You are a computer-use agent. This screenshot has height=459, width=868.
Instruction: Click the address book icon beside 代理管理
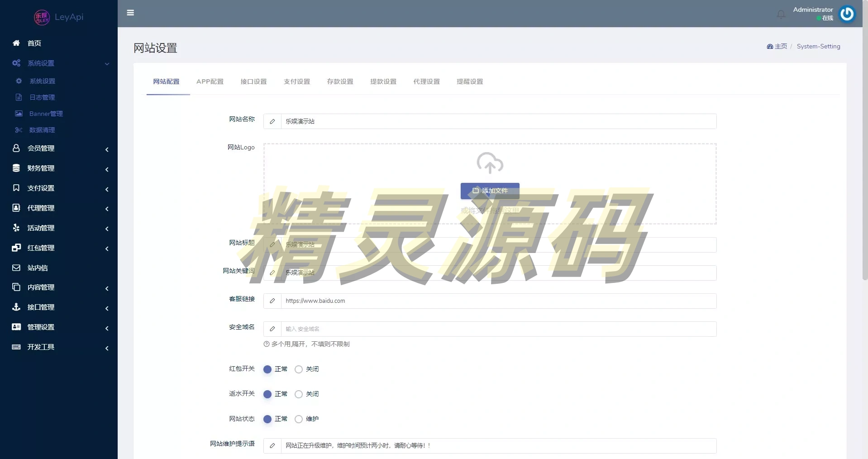16,208
